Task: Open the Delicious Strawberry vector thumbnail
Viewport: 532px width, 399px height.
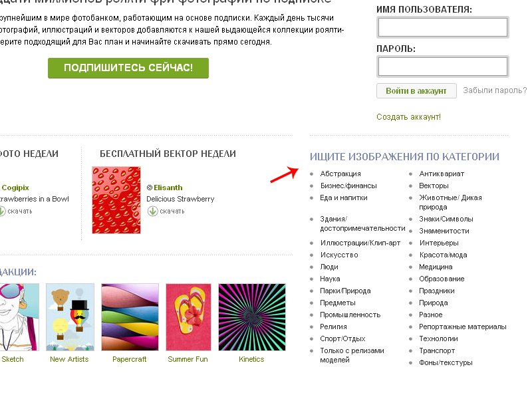Action: click(116, 200)
